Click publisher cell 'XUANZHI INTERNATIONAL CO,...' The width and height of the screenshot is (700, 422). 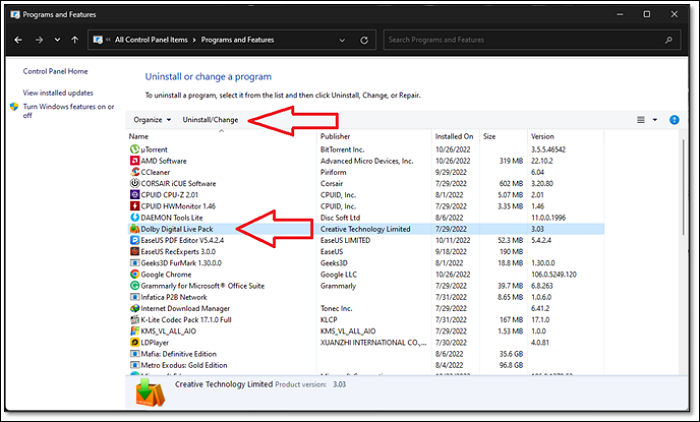click(x=373, y=343)
